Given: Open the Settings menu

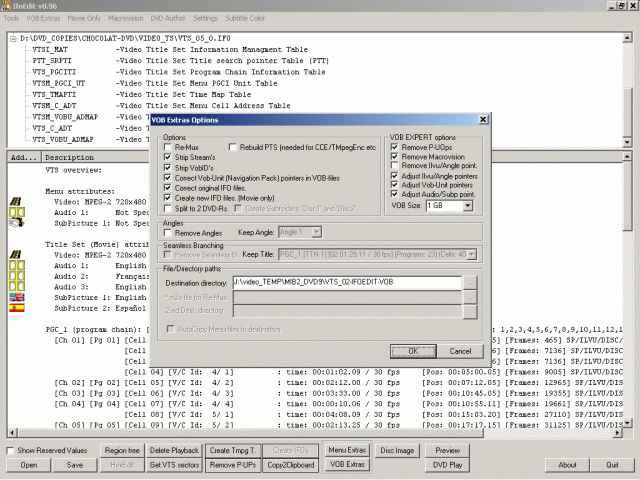Looking at the screenshot, I should [205, 18].
